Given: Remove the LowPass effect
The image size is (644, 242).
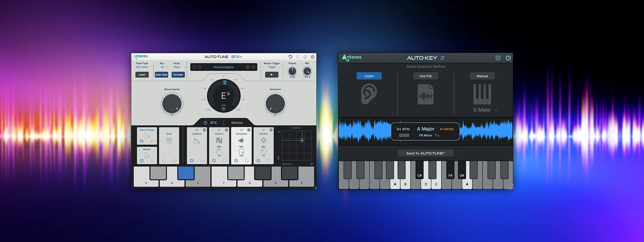Looking at the screenshot, I should [x=204, y=130].
